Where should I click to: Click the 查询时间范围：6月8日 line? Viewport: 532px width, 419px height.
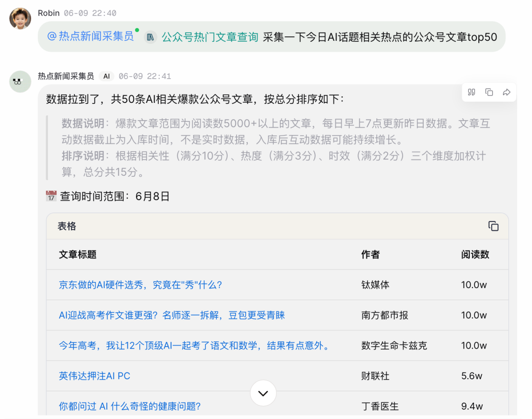point(115,196)
